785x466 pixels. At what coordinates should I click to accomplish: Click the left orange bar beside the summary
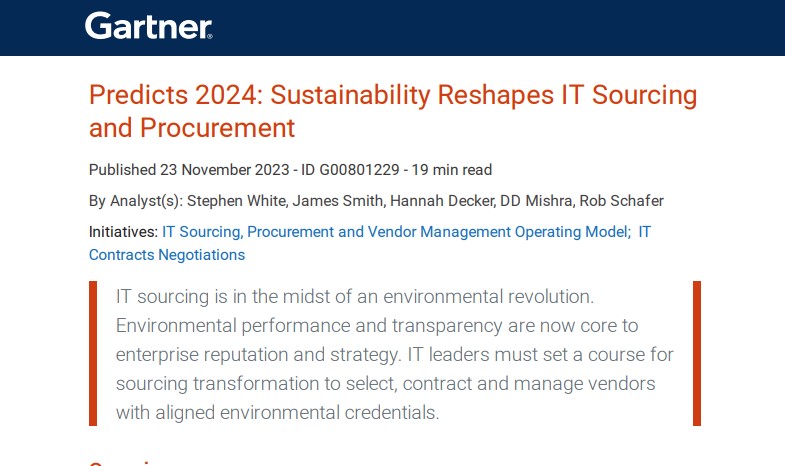[93, 354]
